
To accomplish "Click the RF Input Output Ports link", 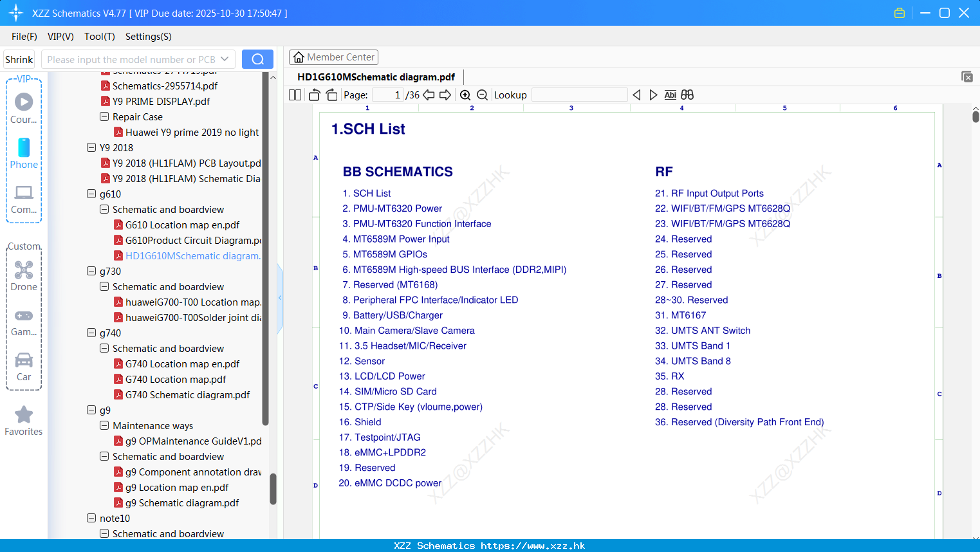I will [x=709, y=193].
